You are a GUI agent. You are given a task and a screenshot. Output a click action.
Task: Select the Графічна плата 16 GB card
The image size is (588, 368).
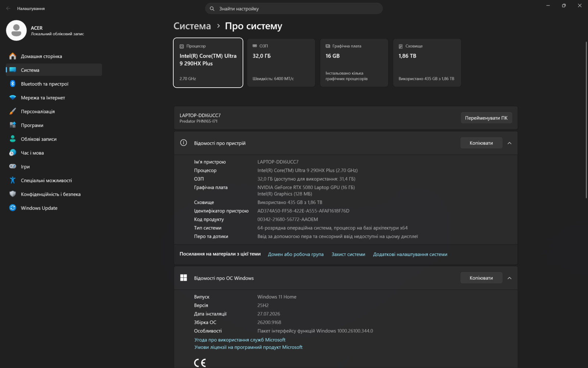point(354,63)
